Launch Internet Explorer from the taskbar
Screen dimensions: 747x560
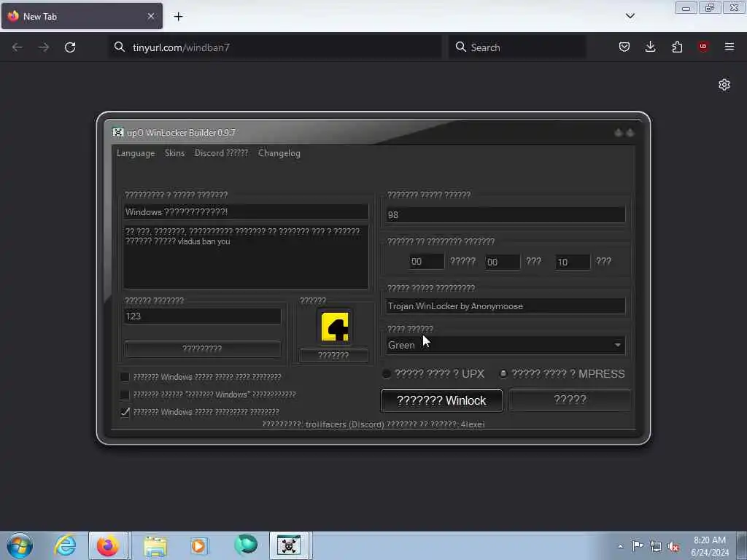point(65,545)
